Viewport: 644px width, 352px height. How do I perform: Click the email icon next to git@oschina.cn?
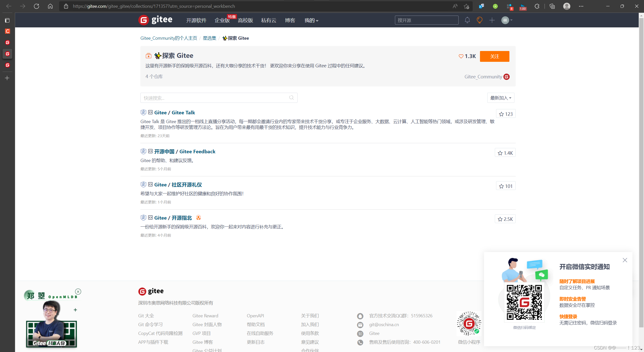[360, 325]
